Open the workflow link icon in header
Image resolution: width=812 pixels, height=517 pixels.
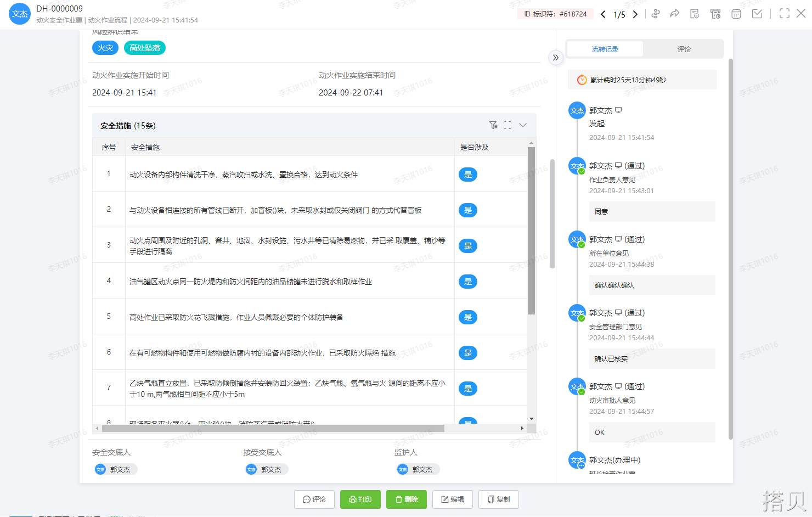(x=655, y=14)
